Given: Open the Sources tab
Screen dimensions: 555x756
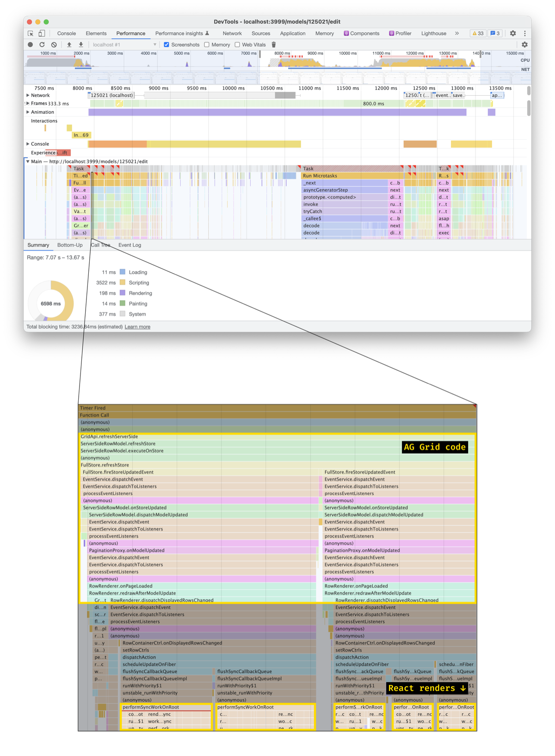Looking at the screenshot, I should (261, 33).
